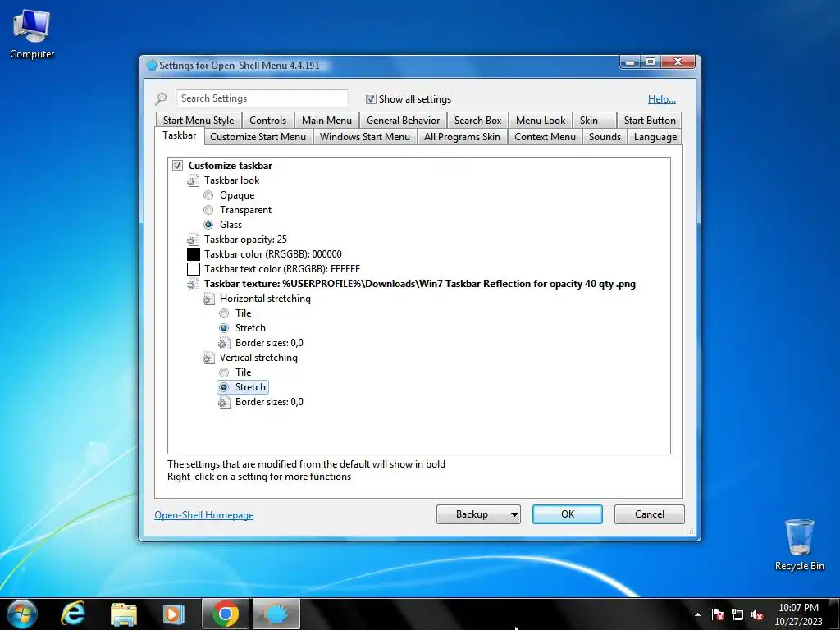The height and width of the screenshot is (630, 840).
Task: Click the magnifier search icon
Action: [x=161, y=98]
